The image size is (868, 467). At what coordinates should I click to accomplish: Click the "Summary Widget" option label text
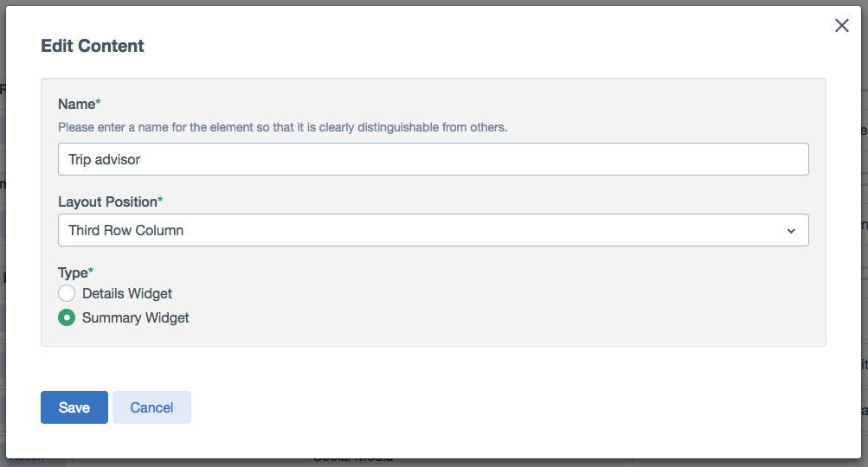[136, 317]
